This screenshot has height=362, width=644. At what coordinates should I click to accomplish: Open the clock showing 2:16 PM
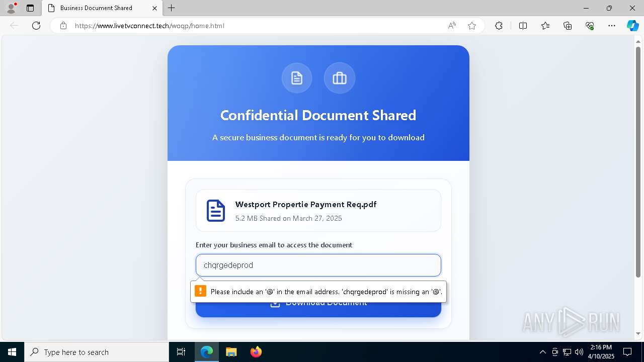tap(601, 352)
